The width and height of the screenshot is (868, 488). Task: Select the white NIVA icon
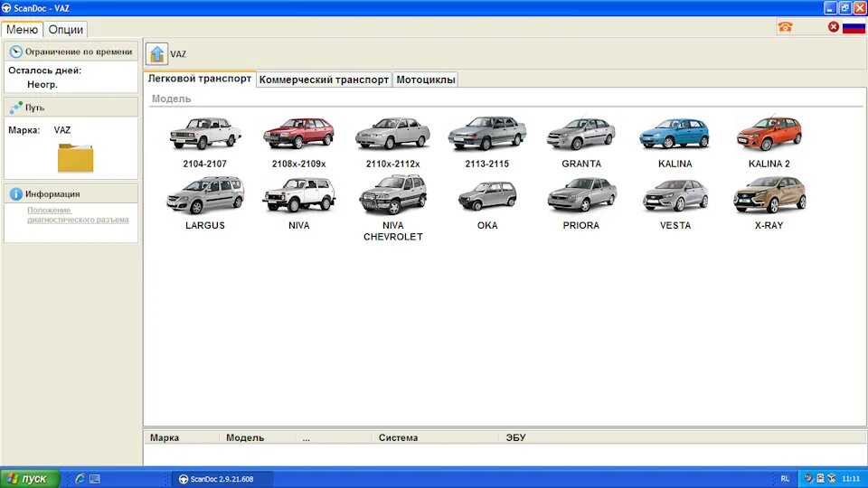[299, 195]
